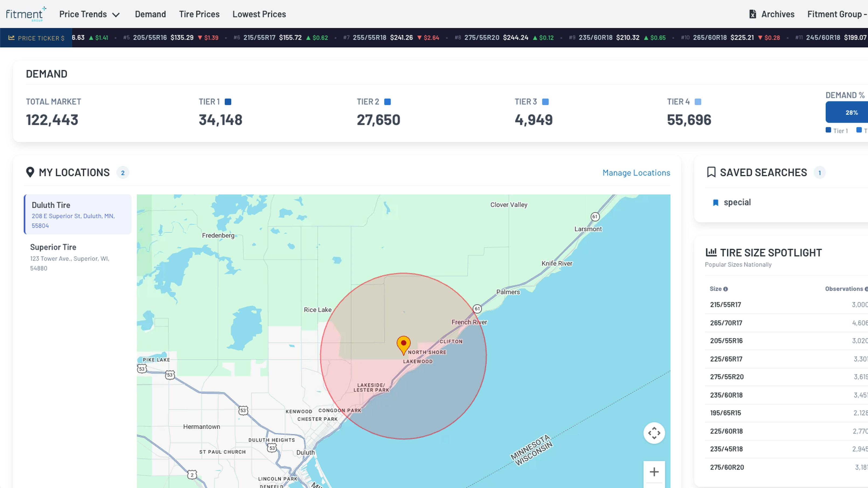Screen dimensions: 868x488
Task: Click the My Locations pin icon
Action: (30, 172)
